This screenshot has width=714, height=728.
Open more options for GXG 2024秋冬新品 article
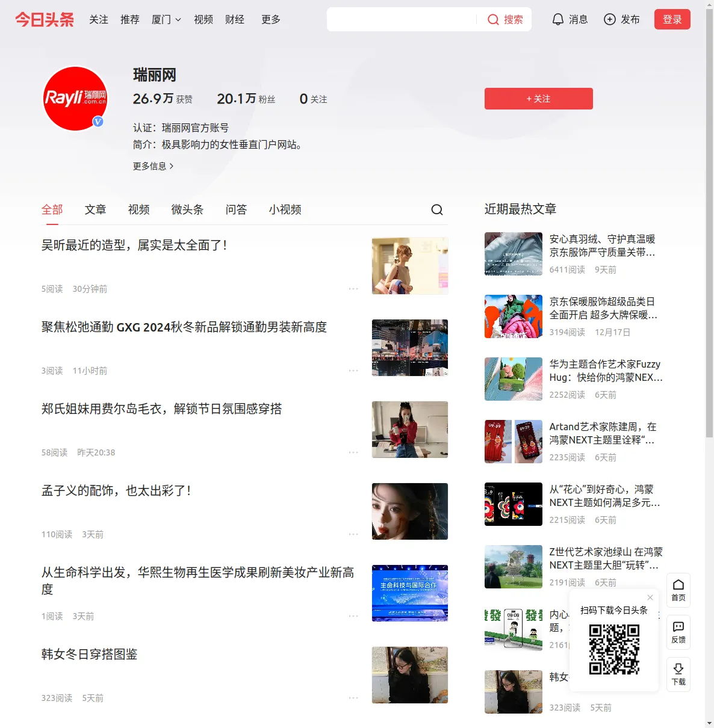tap(353, 371)
